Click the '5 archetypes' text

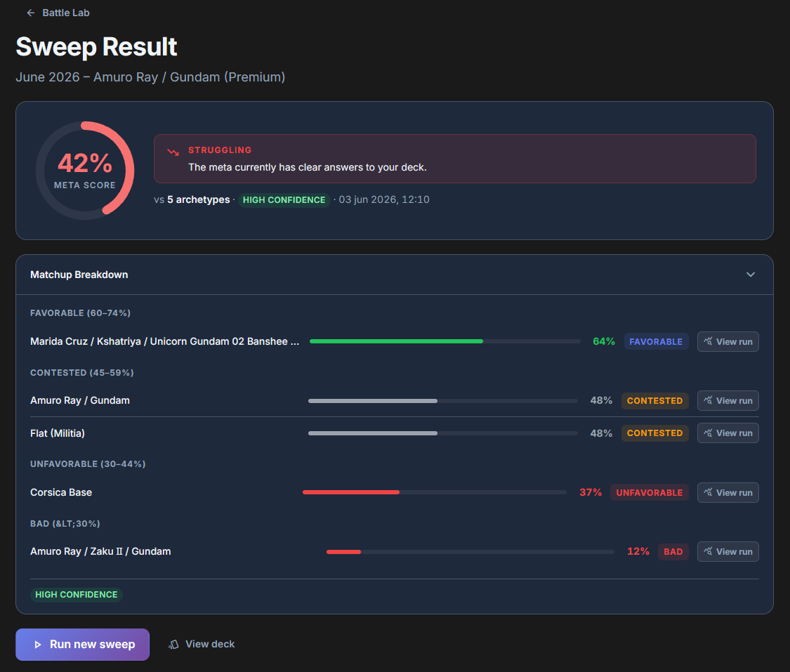199,199
